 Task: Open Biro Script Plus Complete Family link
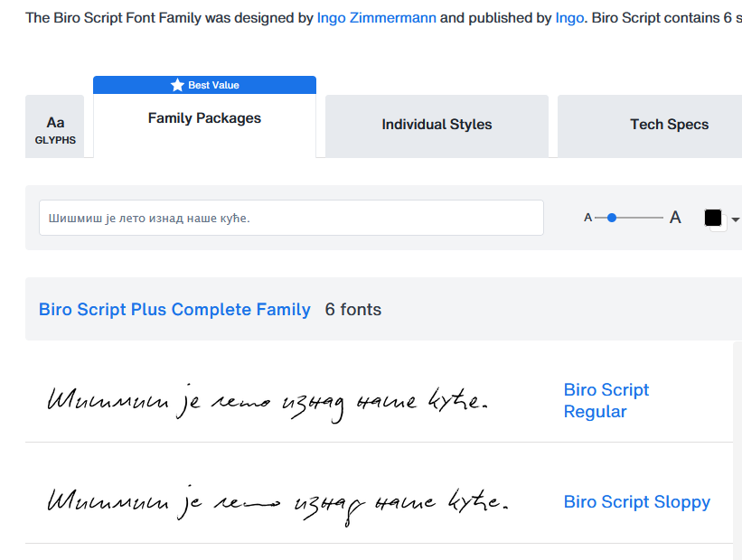[174, 309]
